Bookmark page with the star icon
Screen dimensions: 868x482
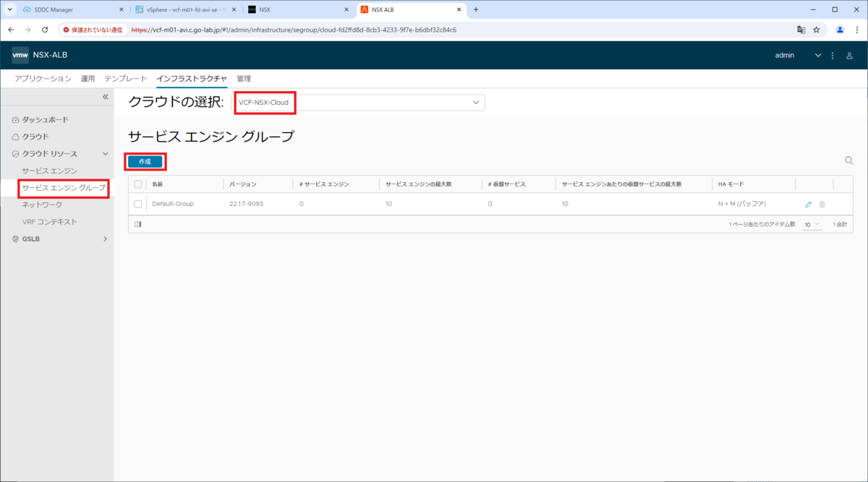pyautogui.click(x=817, y=30)
